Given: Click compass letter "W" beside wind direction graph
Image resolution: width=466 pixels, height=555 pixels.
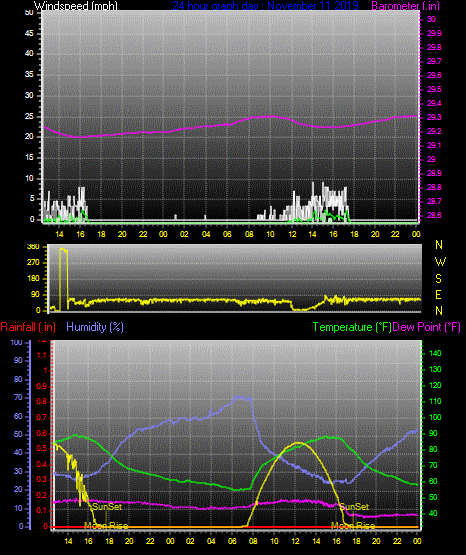Looking at the screenshot, I should pyautogui.click(x=440, y=262).
